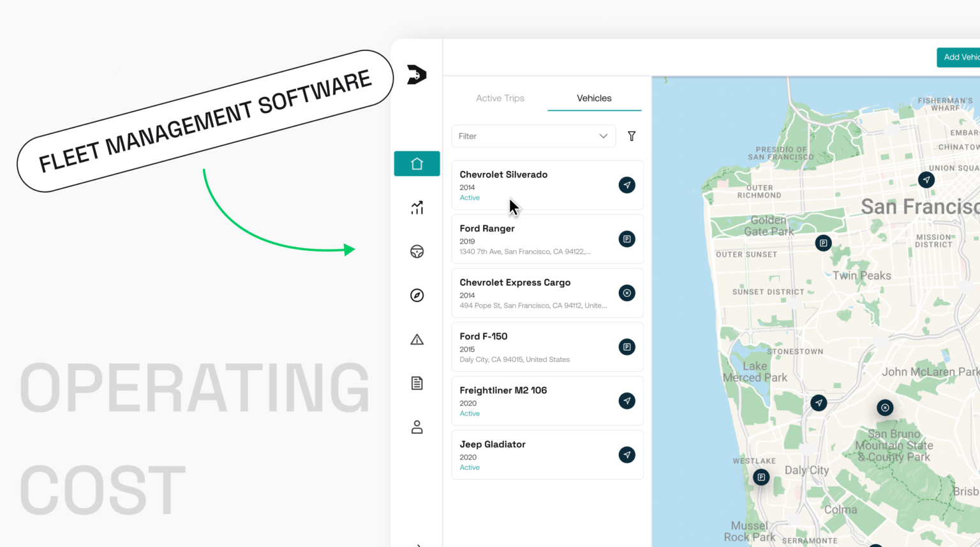Click the parking icon on Ford Ranger card
Viewport: 980px width, 547px height.
[x=627, y=239]
